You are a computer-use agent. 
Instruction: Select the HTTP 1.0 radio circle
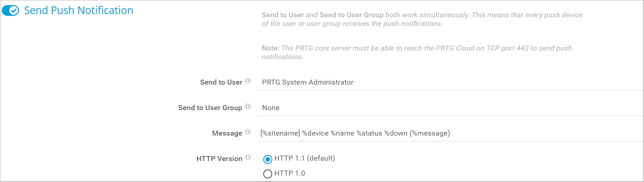click(268, 173)
